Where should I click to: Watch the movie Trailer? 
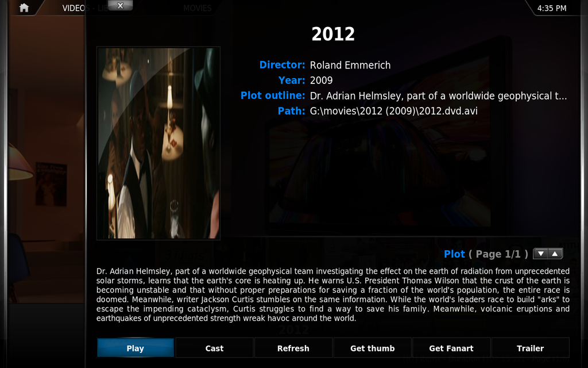tap(530, 348)
